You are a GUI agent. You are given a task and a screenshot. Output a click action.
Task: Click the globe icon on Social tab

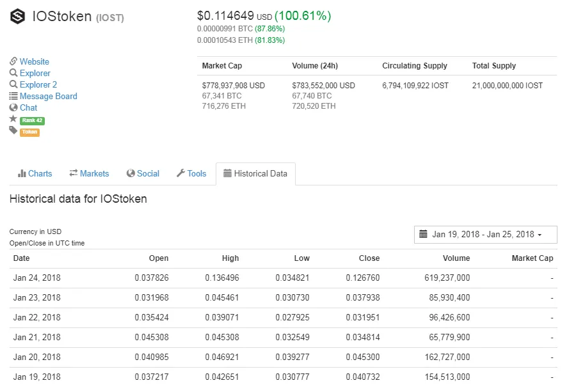tap(131, 173)
